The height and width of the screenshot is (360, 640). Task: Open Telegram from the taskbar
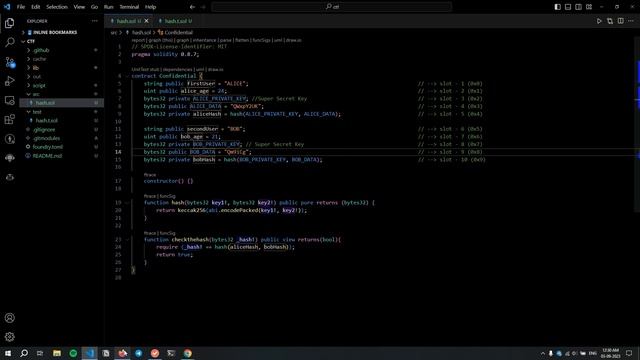click(x=138, y=353)
